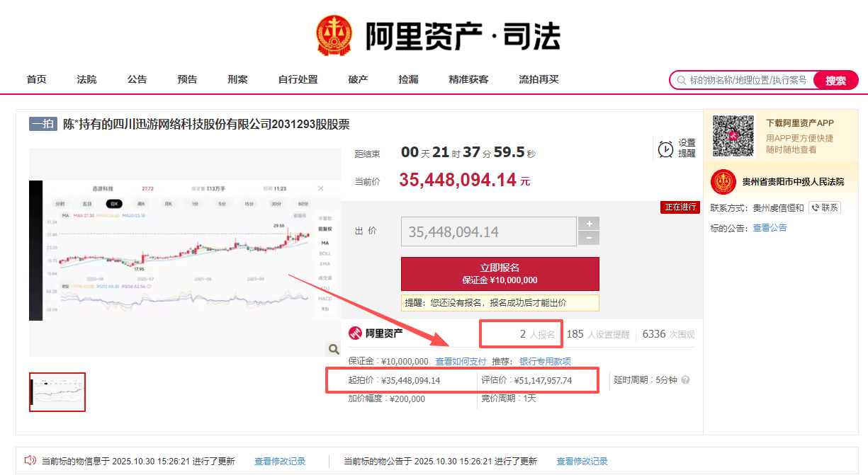Open the 设置提醒 alarm clock icon
The height and width of the screenshot is (475, 868).
coord(665,149)
